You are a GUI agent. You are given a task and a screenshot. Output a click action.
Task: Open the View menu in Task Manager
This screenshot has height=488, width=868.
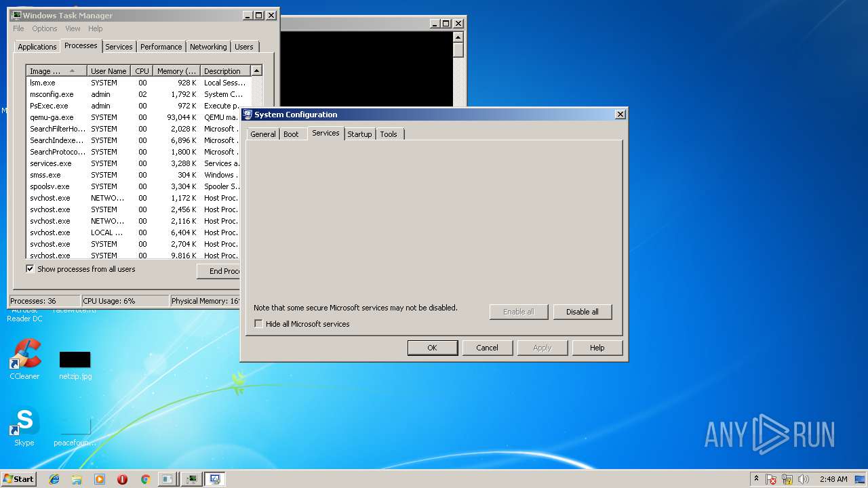pyautogui.click(x=73, y=28)
